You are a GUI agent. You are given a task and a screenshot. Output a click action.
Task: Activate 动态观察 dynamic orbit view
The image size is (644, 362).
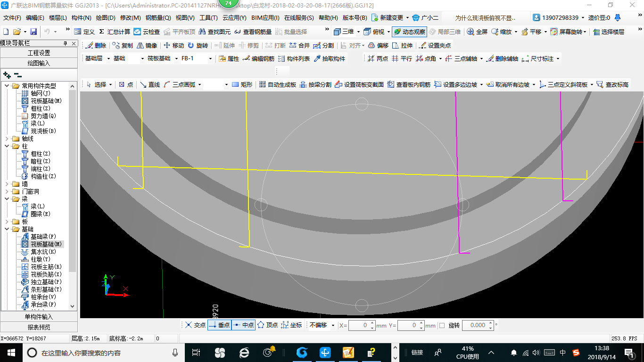click(410, 32)
